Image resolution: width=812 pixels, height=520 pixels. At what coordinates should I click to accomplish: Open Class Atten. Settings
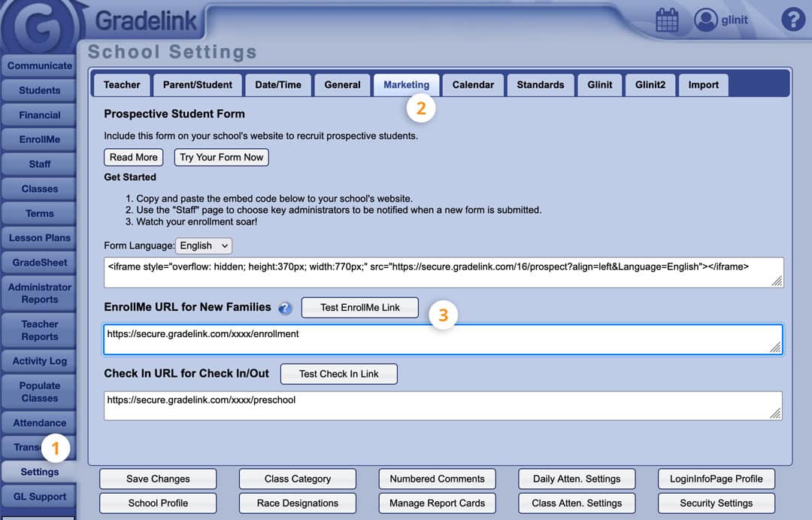click(x=577, y=503)
